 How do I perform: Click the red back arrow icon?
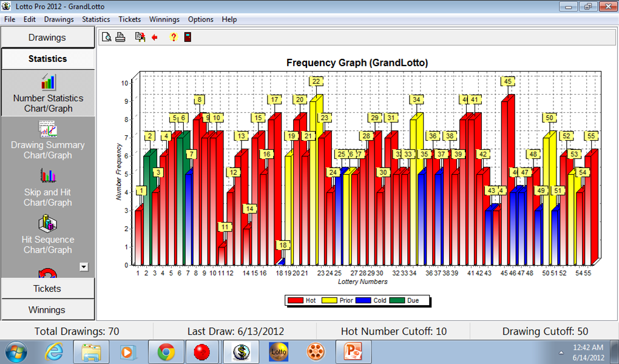pos(155,38)
